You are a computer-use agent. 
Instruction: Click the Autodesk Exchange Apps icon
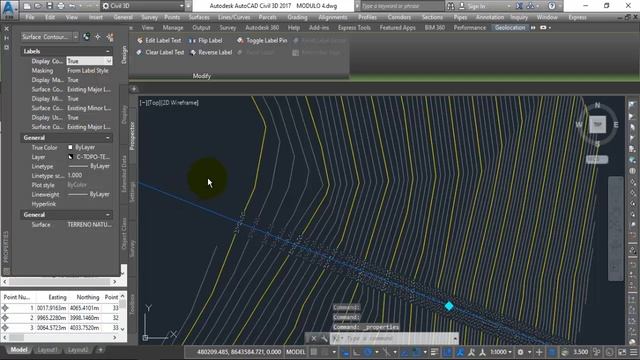[x=519, y=6]
